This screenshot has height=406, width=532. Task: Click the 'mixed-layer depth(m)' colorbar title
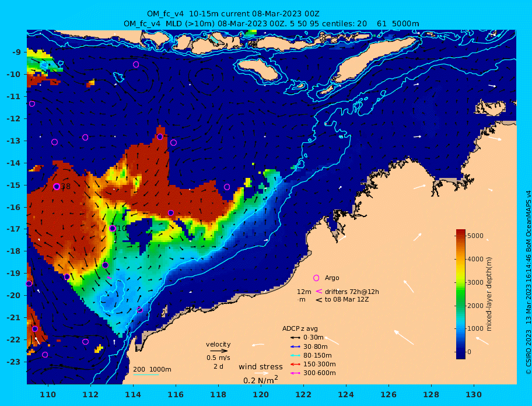pyautogui.click(x=489, y=294)
